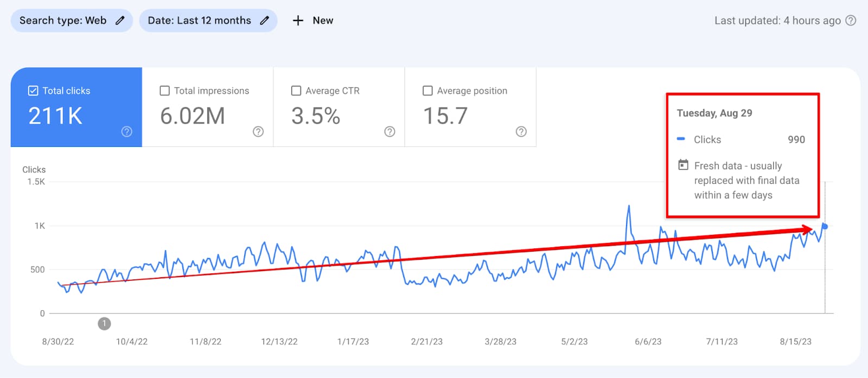Viewport: 868px width, 378px height.
Task: Open help icon in Average CTR card
Action: [x=390, y=132]
